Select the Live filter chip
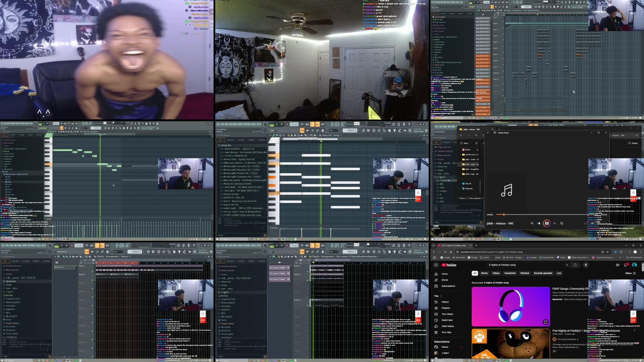Screen dimensions: 644x362 559,273
